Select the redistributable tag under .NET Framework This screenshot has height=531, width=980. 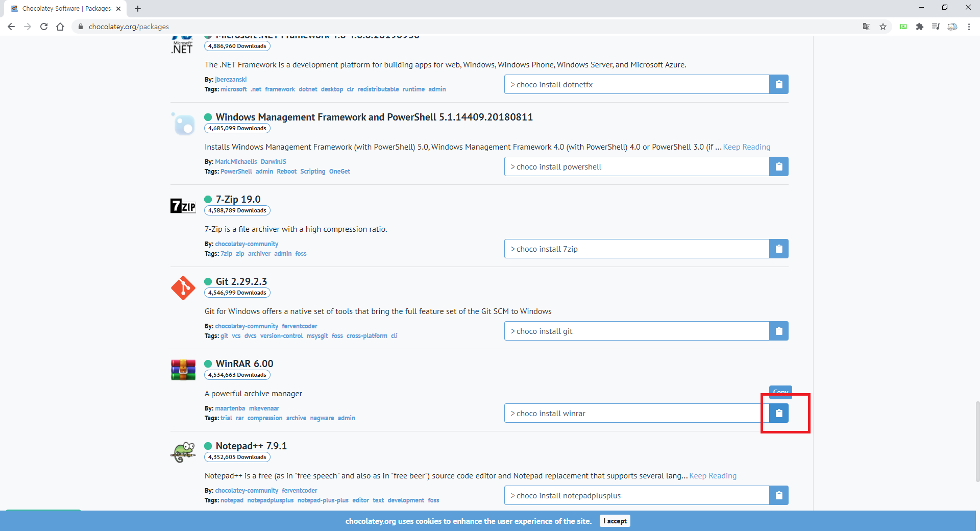[378, 89]
